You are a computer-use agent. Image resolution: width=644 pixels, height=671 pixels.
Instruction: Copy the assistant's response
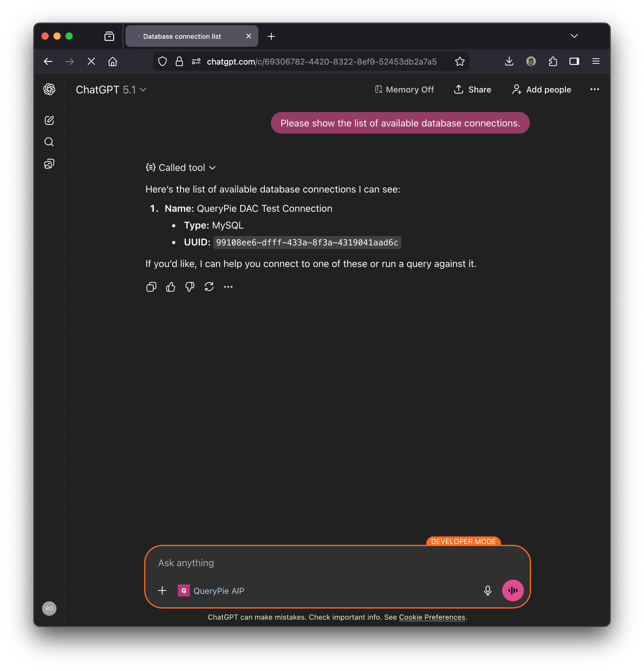point(151,287)
